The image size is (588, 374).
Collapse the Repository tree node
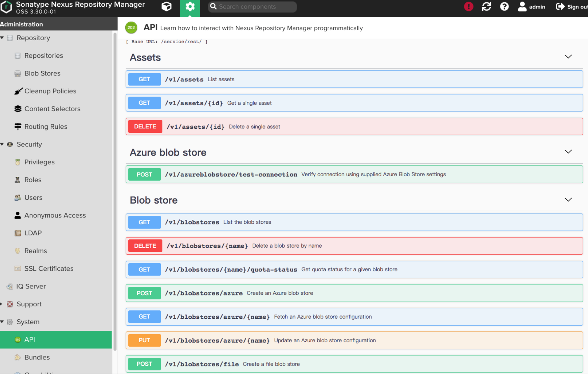[x=2, y=38]
